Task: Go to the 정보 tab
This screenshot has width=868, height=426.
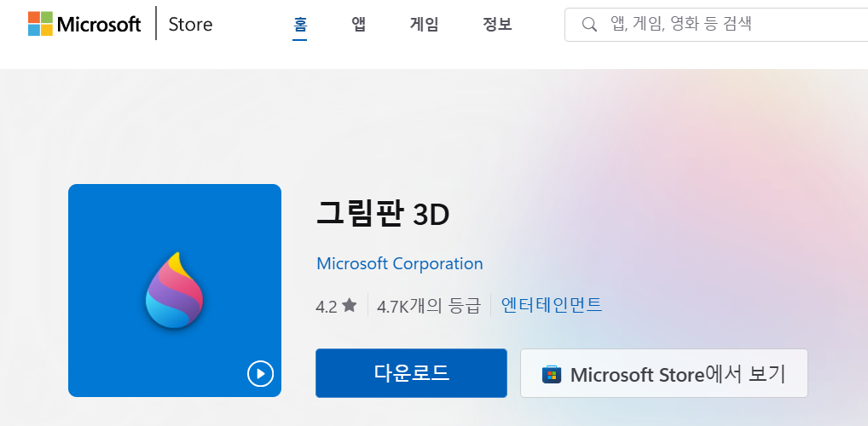Action: pyautogui.click(x=497, y=25)
